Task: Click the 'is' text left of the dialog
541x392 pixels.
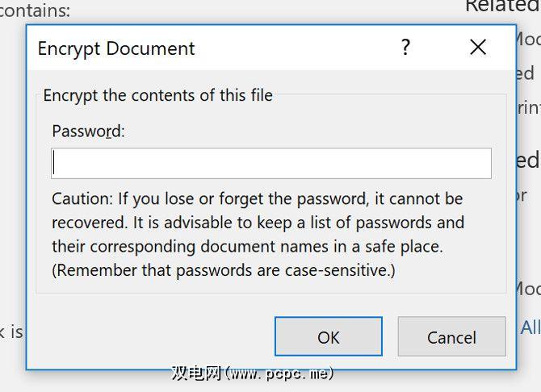Action: pos(14,332)
